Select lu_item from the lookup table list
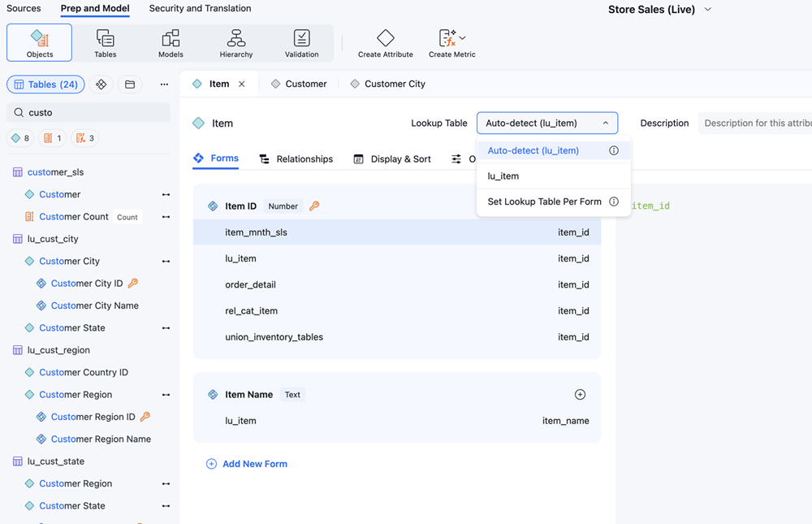This screenshot has height=524, width=812. [x=503, y=176]
